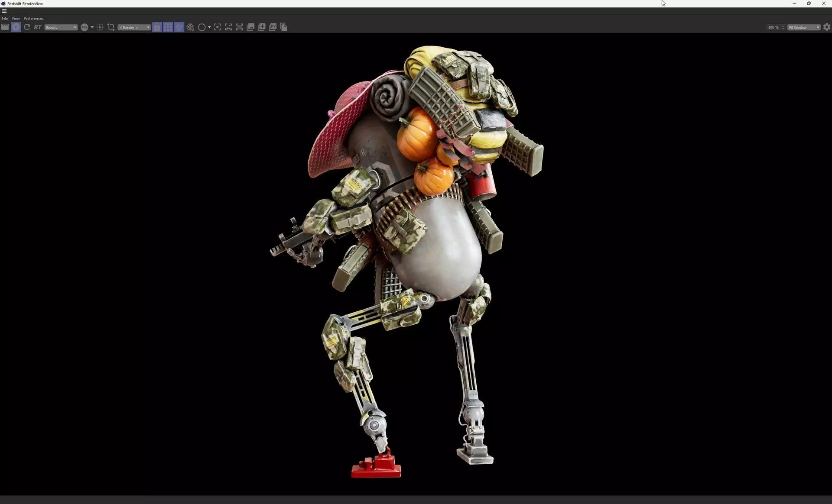Click the 100 % zoom field

pos(773,27)
